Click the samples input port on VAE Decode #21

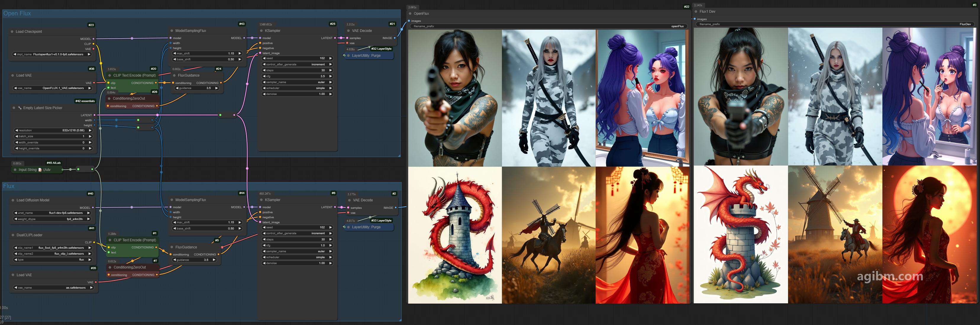pos(347,38)
